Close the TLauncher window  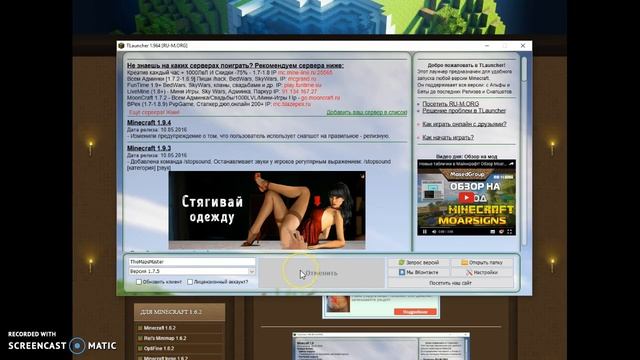pyautogui.click(x=523, y=46)
